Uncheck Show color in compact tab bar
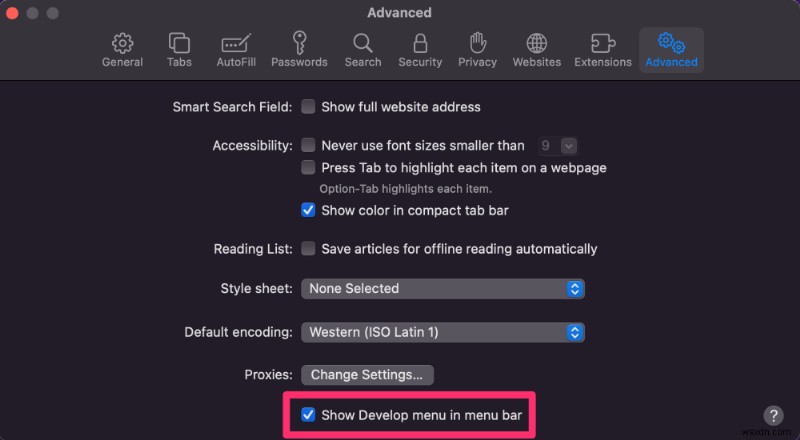Viewport: 800px width, 440px height. click(x=308, y=210)
